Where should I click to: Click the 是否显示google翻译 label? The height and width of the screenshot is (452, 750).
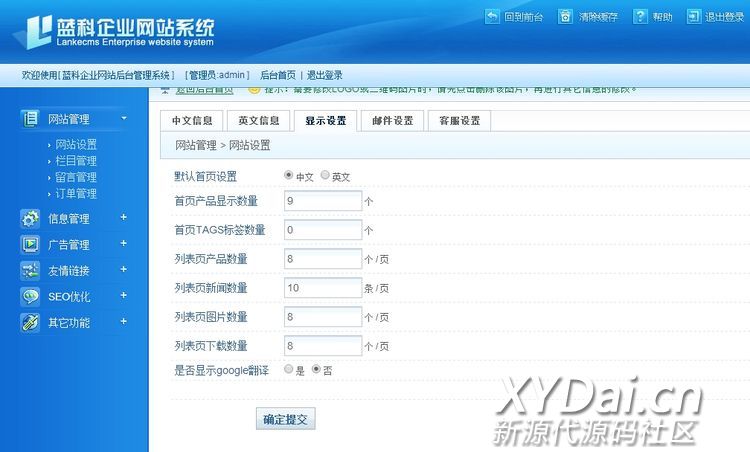coord(221,370)
